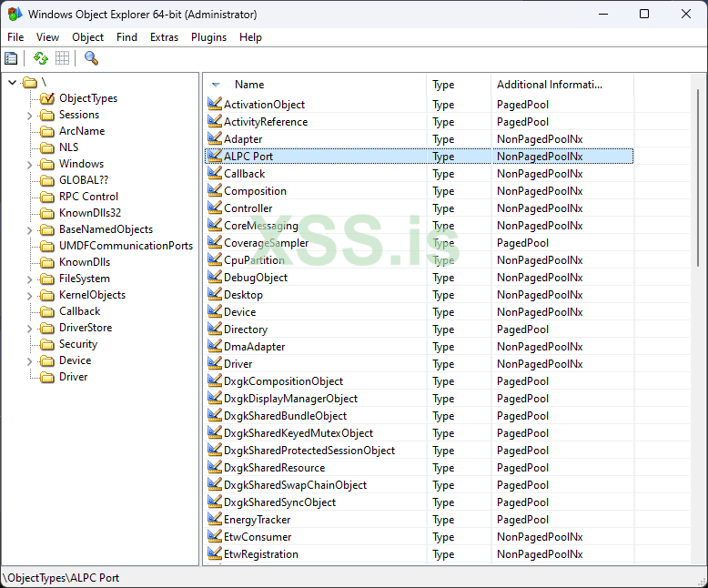Sort list by Name column header
Screen dimensions: 708x588
(248, 85)
